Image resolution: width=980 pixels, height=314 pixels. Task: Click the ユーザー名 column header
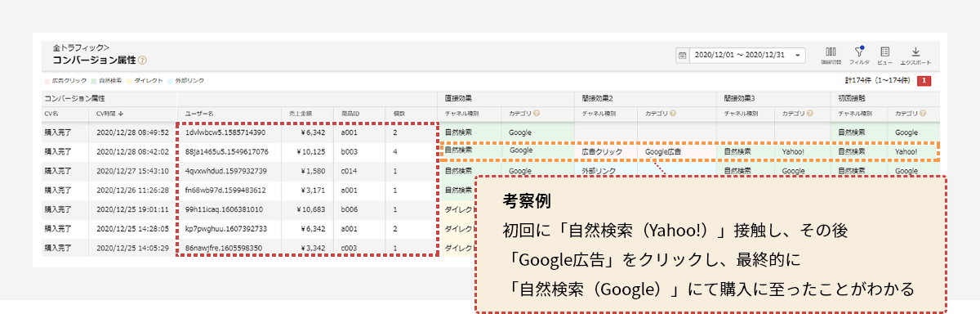tap(199, 114)
